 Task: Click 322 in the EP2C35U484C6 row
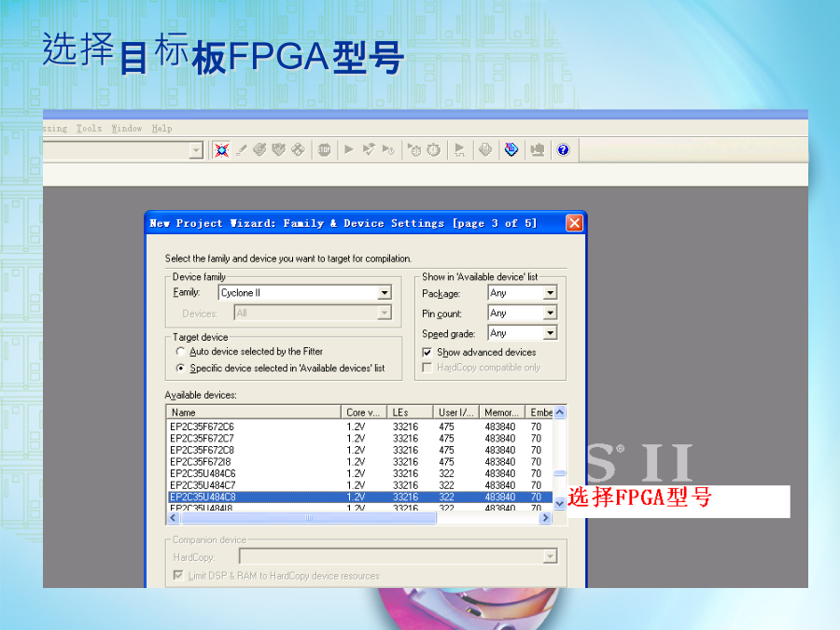[446, 473]
